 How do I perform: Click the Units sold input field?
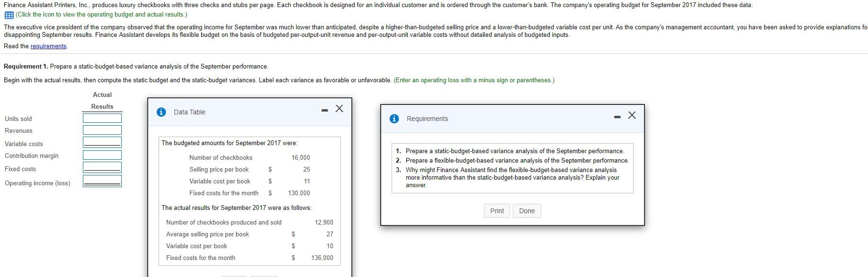(102, 118)
